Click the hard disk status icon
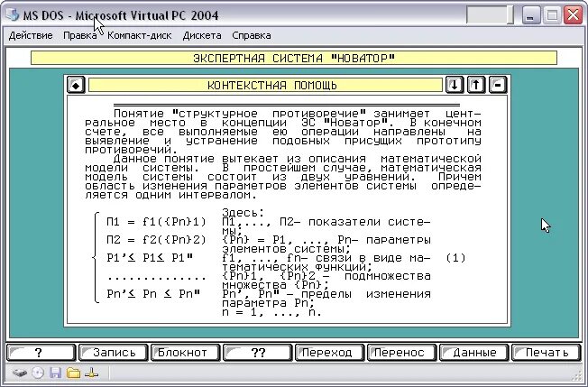 (20, 373)
